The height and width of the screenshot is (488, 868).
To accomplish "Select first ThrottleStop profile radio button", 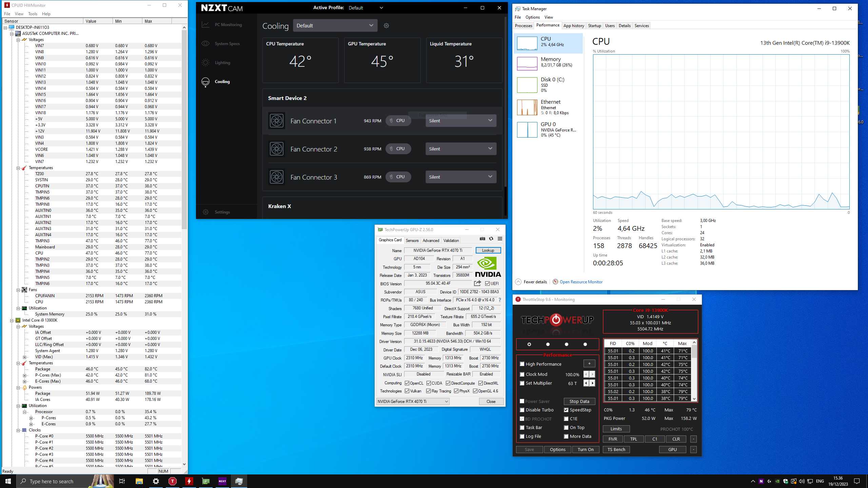I will [529, 345].
